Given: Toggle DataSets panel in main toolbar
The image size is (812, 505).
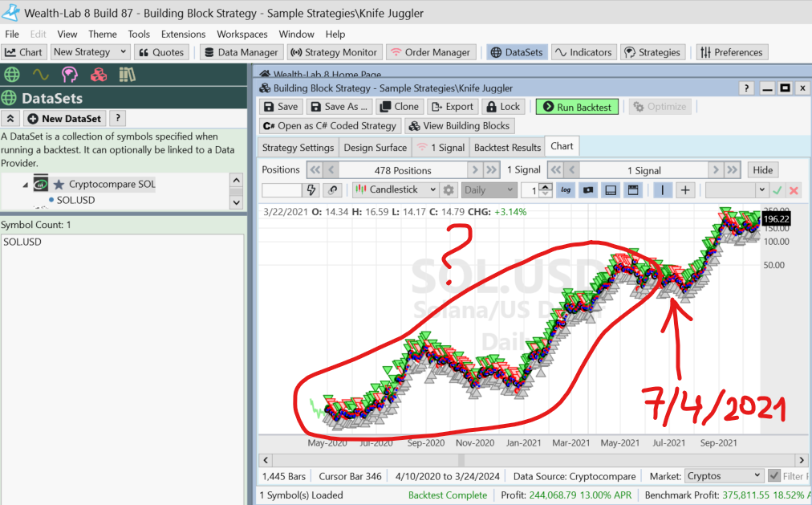Looking at the screenshot, I should (x=517, y=52).
